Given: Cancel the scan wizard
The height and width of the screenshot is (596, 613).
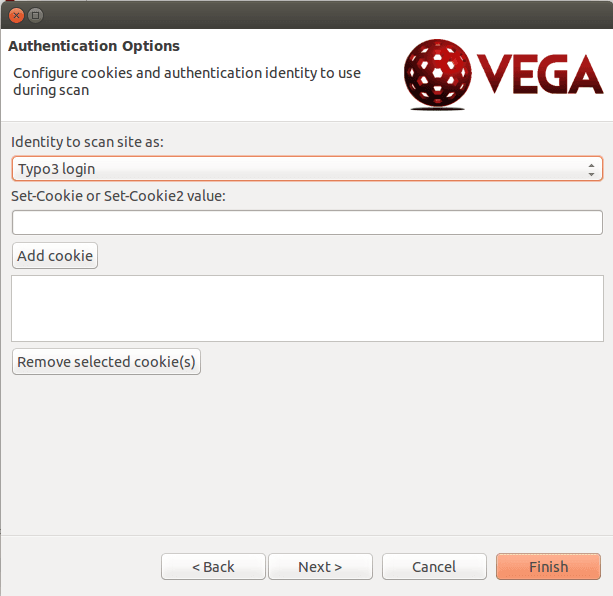Looking at the screenshot, I should coord(434,566).
